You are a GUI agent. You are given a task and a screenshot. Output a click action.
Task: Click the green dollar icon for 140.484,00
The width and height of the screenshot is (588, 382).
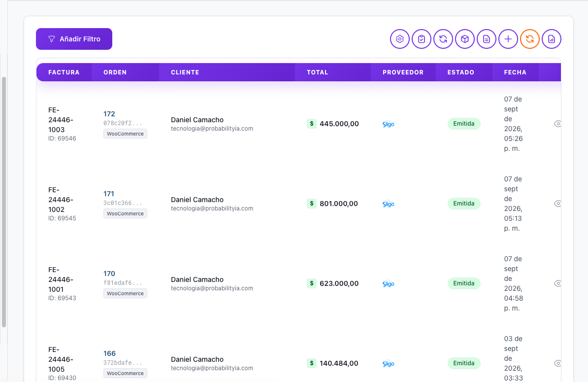312,363
